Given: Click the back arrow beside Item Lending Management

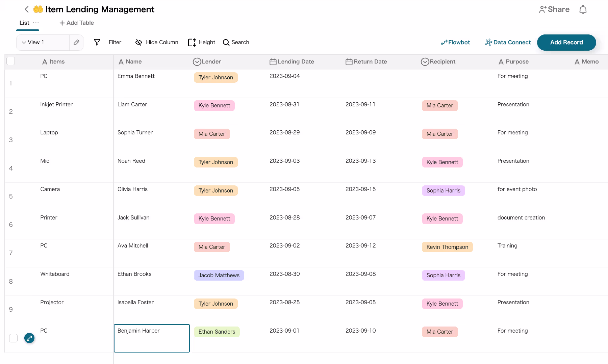Looking at the screenshot, I should tap(27, 9).
